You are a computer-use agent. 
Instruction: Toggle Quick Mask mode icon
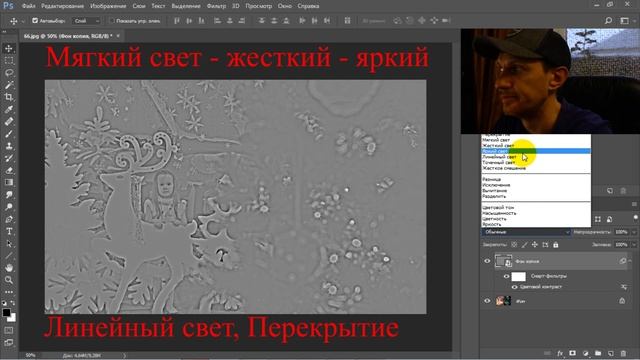(x=9, y=330)
